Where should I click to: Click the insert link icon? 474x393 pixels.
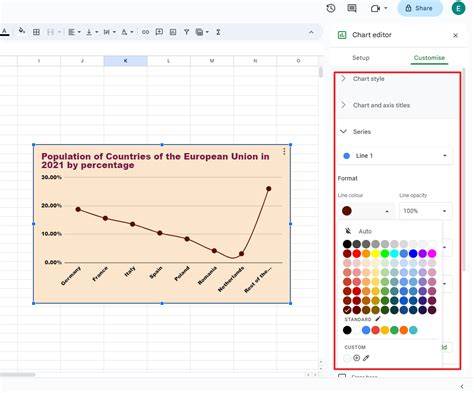point(145,32)
